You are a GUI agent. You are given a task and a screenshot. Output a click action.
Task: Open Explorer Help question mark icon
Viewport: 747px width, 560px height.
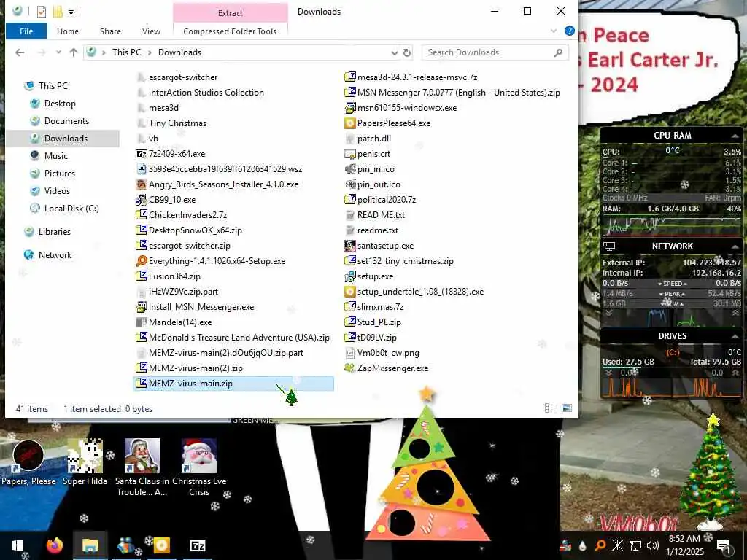point(569,31)
